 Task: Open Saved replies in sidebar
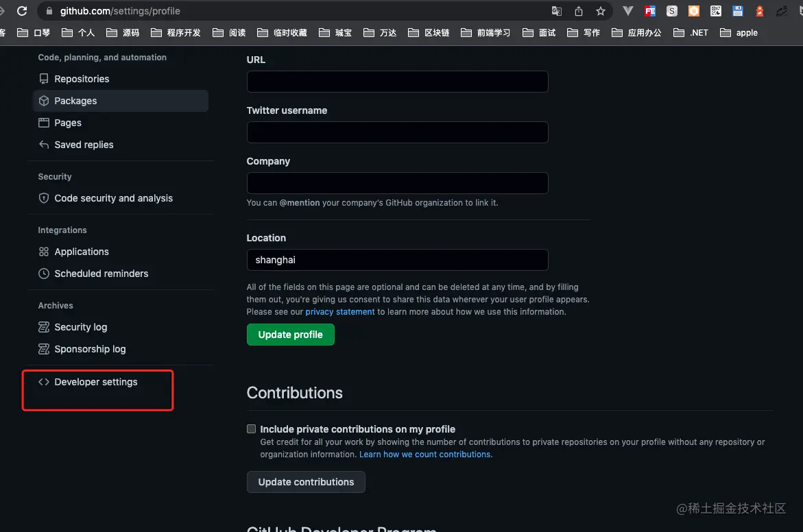point(121,145)
